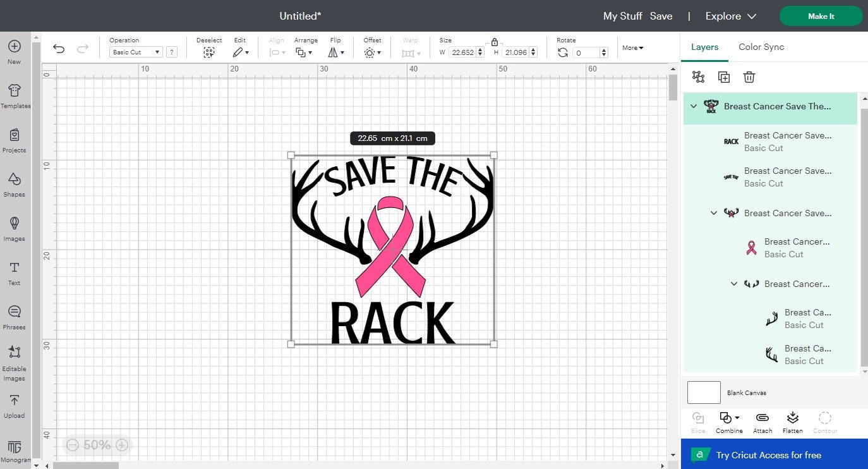Open the Arrange dropdown
This screenshot has width=868, height=469.
(x=304, y=52)
